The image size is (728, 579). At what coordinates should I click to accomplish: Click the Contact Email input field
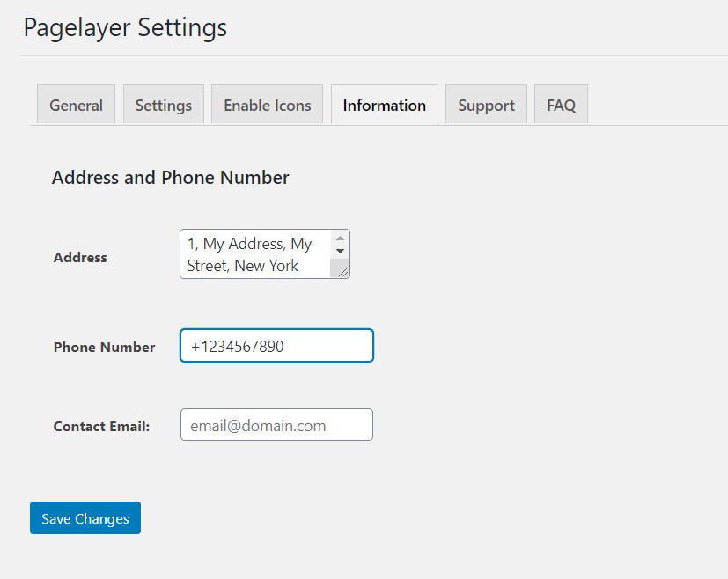(276, 425)
